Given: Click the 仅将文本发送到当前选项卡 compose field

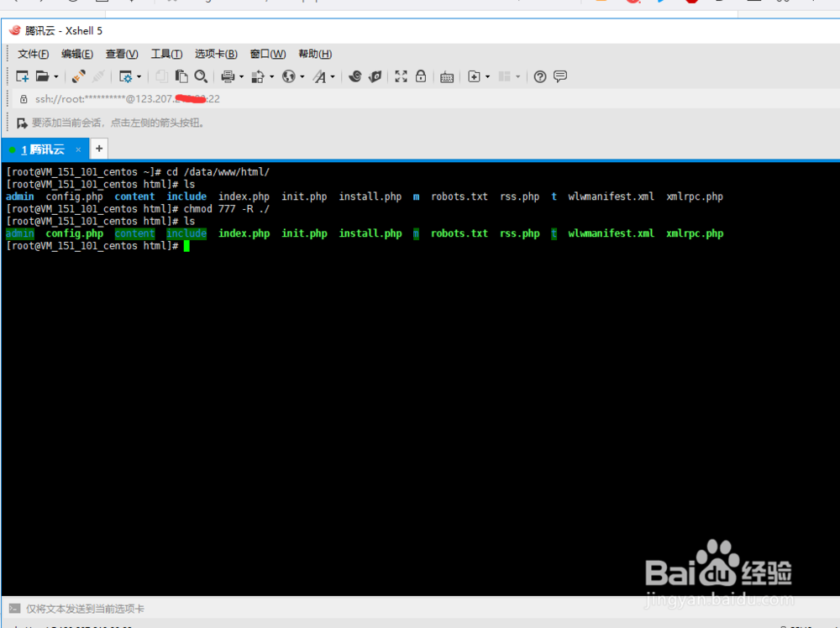Looking at the screenshot, I should click(85, 609).
